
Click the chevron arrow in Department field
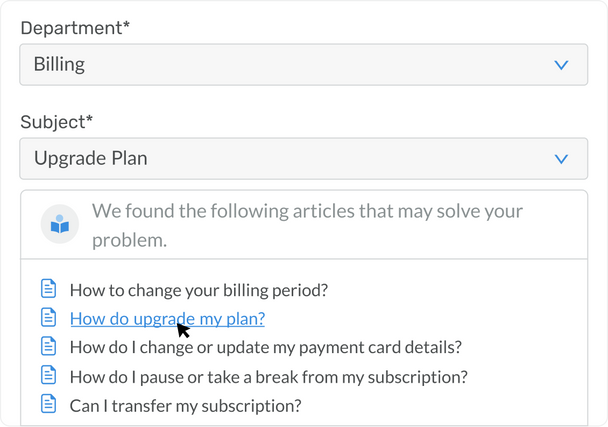(x=561, y=65)
